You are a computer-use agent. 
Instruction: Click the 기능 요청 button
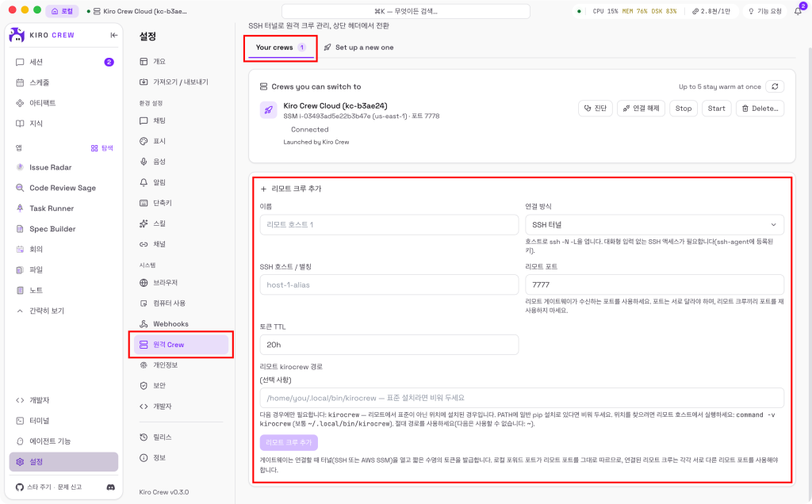coord(765,11)
